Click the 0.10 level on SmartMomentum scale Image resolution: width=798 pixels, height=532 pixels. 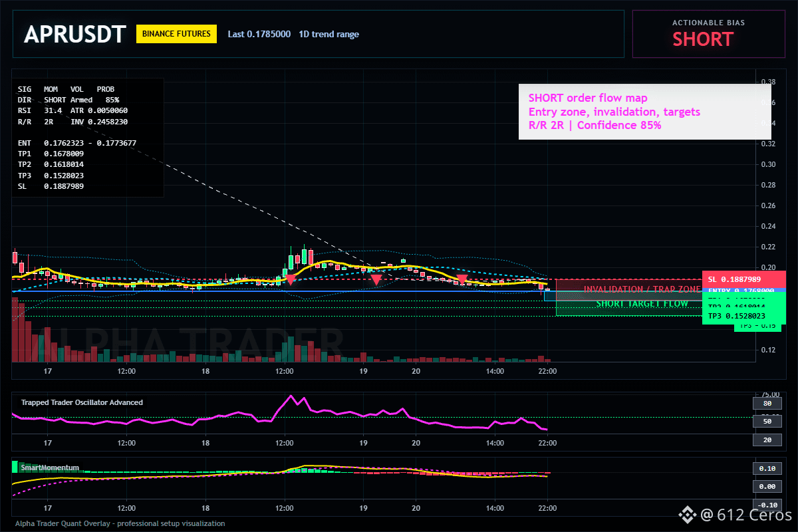coord(767,468)
